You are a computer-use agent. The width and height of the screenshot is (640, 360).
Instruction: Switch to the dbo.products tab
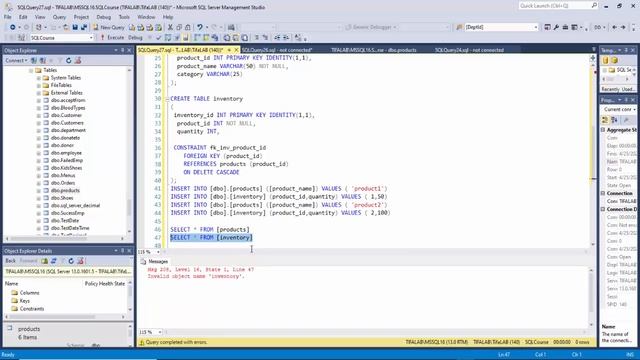(x=373, y=50)
